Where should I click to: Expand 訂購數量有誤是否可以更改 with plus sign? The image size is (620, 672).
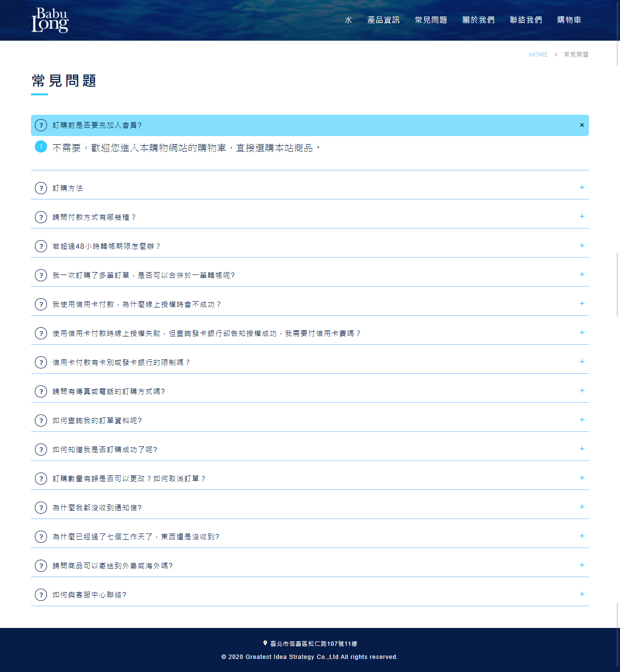(582, 478)
